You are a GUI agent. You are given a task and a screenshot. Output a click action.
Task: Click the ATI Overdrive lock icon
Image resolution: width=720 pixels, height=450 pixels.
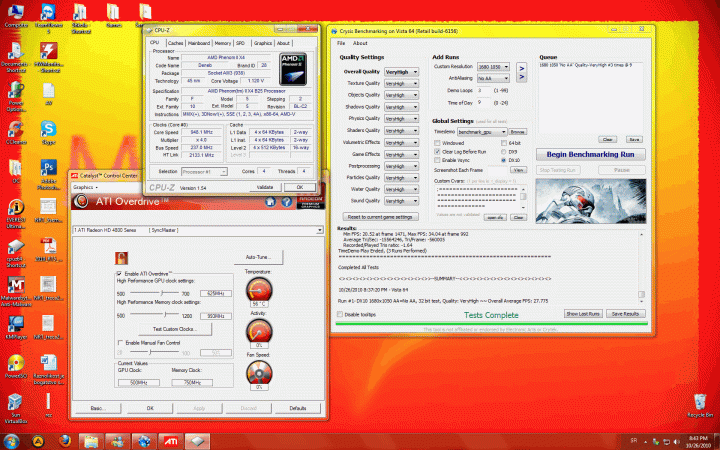click(121, 258)
